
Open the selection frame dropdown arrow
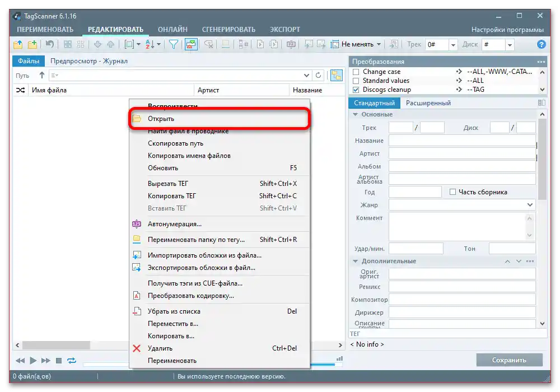point(138,44)
